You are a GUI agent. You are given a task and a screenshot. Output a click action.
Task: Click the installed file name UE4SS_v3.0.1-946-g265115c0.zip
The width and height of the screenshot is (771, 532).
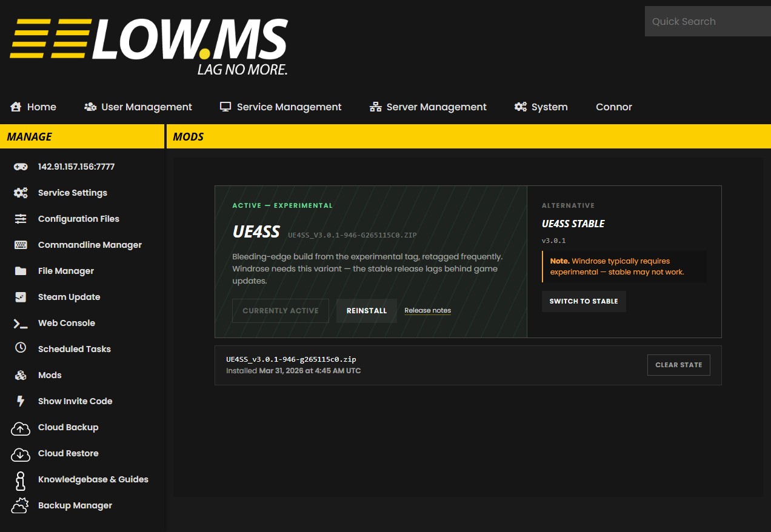pyautogui.click(x=291, y=359)
